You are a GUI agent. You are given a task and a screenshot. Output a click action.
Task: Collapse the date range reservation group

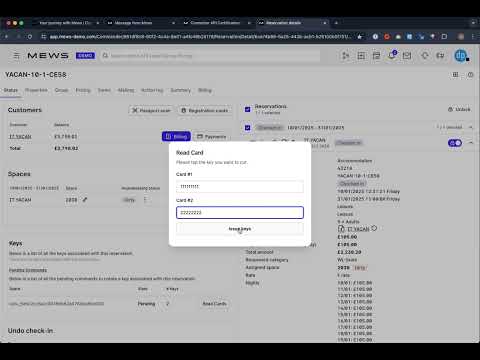(470, 127)
